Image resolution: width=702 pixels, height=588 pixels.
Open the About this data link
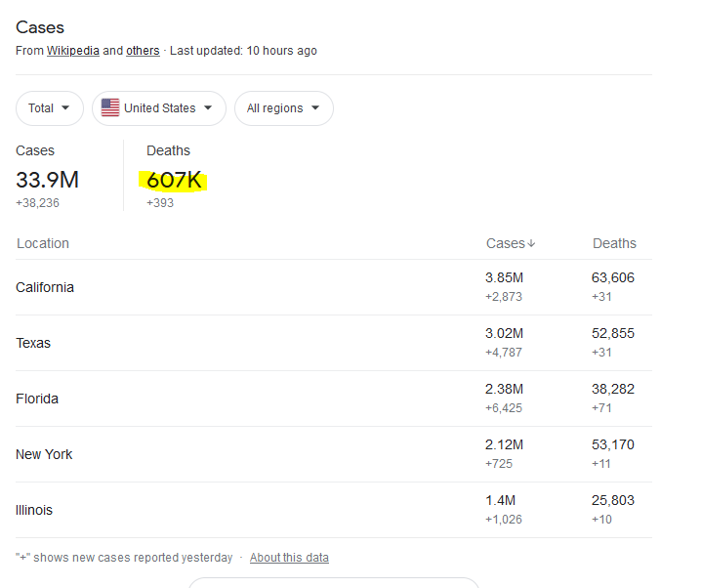click(289, 558)
